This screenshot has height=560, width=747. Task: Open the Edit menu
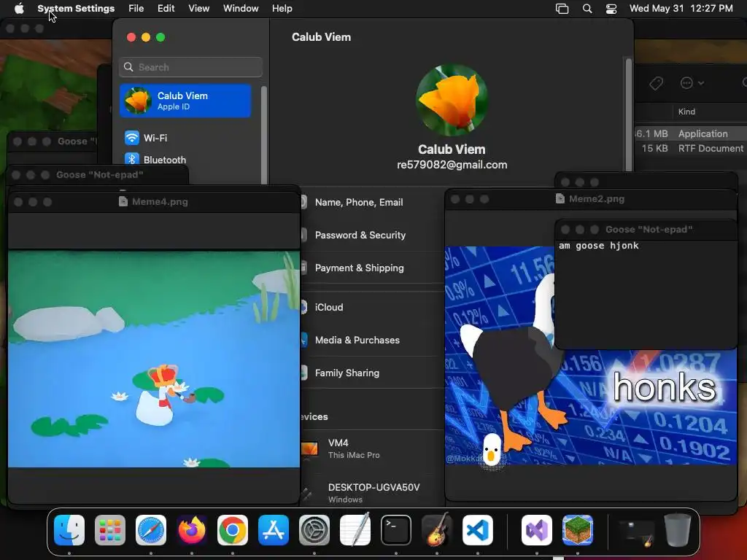point(166,8)
